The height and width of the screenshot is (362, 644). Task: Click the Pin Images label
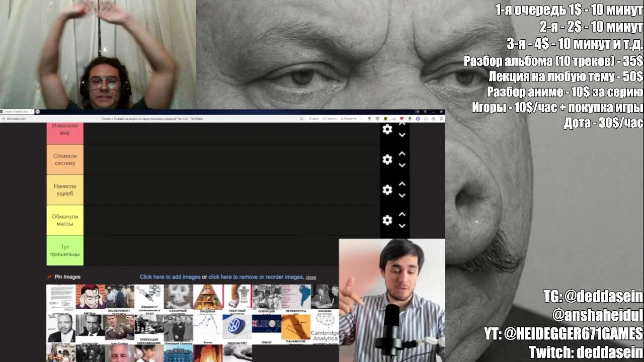[67, 277]
